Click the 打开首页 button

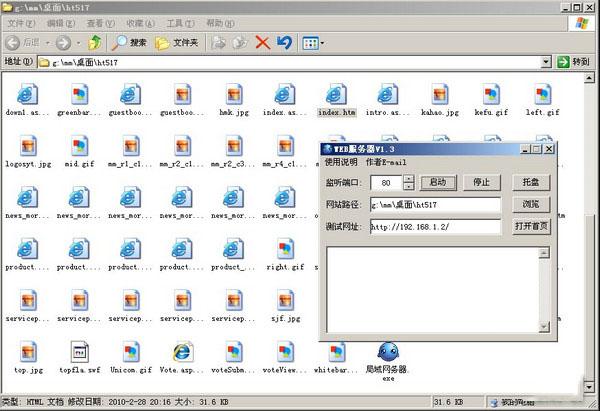pos(531,227)
